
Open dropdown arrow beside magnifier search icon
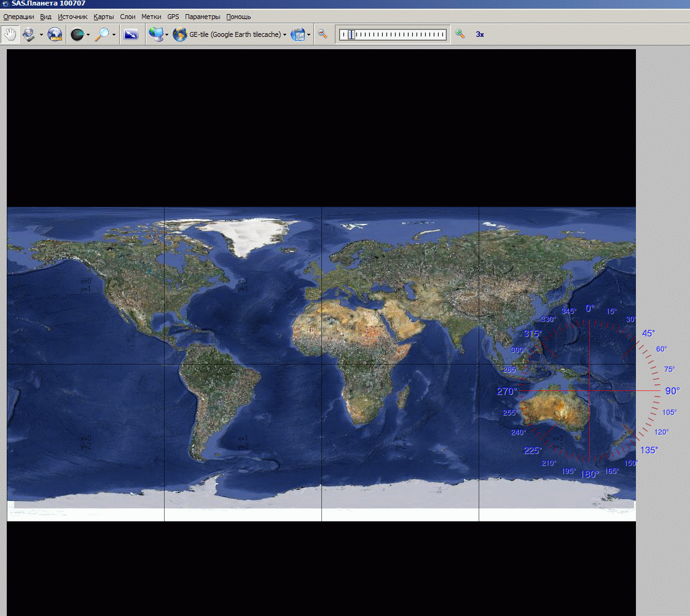pyautogui.click(x=114, y=35)
